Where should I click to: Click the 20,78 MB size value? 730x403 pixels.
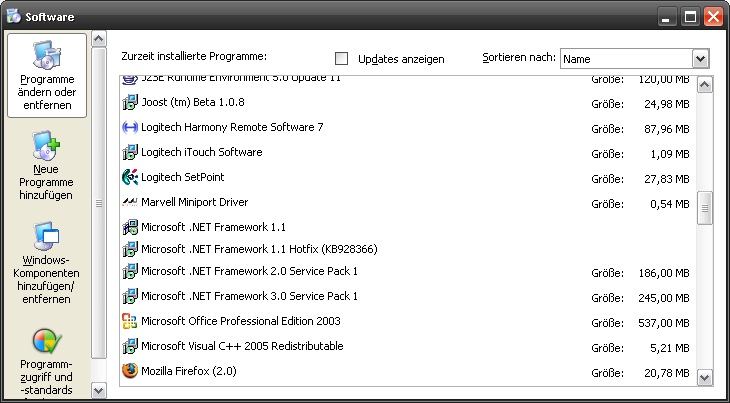pyautogui.click(x=667, y=373)
